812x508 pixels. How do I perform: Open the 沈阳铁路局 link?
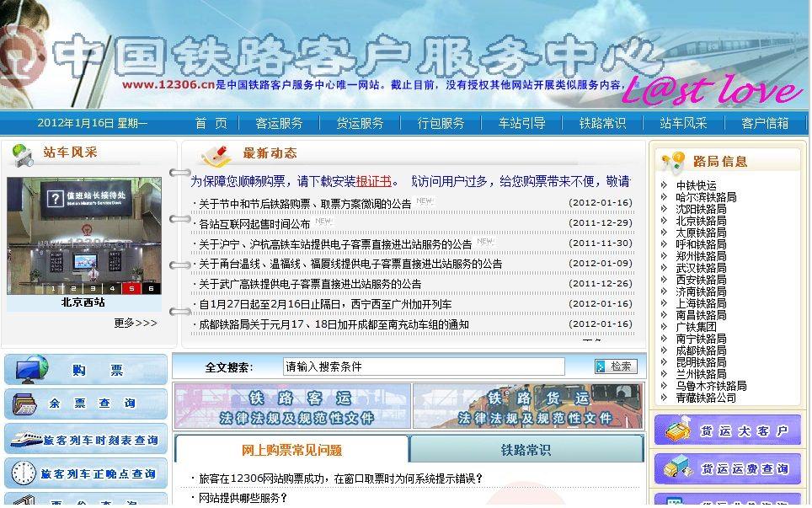[701, 209]
